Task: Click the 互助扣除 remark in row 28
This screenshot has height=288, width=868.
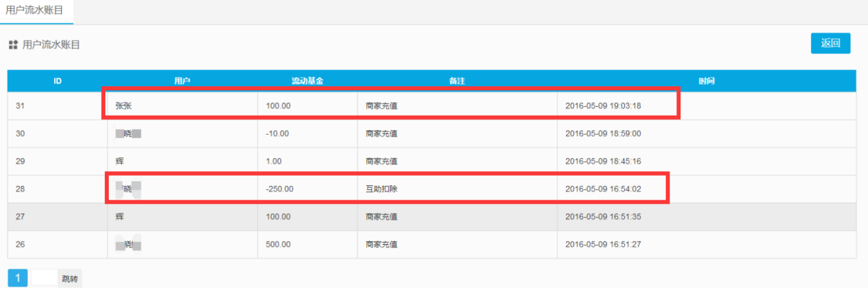Action: point(381,189)
